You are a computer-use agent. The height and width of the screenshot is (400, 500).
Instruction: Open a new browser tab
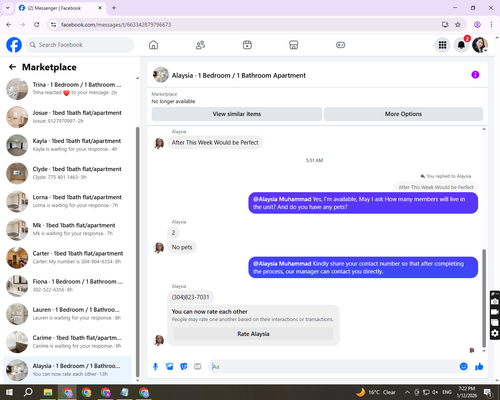click(114, 8)
